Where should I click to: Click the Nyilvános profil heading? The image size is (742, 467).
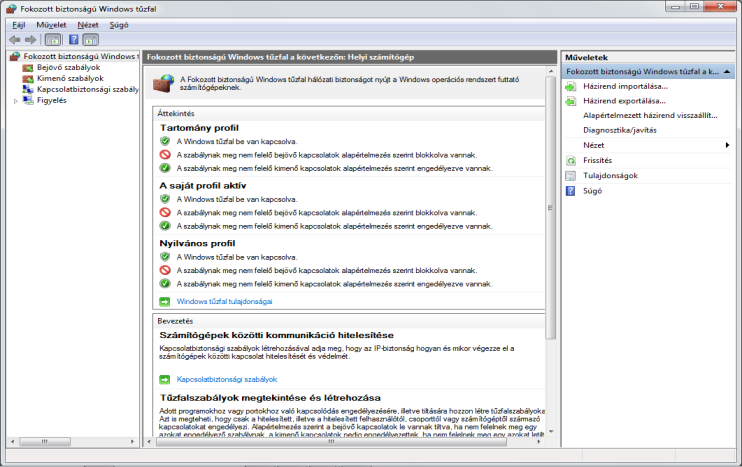[x=197, y=243]
